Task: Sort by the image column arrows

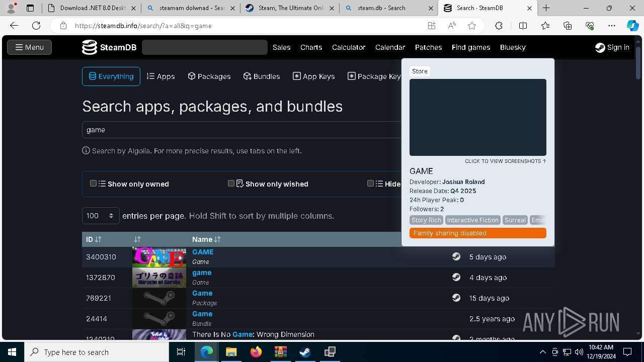Action: 137,239
